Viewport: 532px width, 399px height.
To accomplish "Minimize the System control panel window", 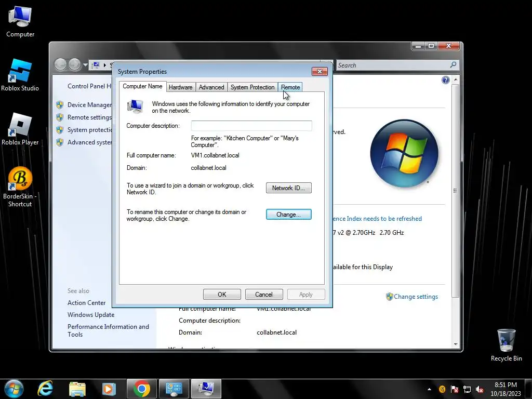I will [418, 46].
